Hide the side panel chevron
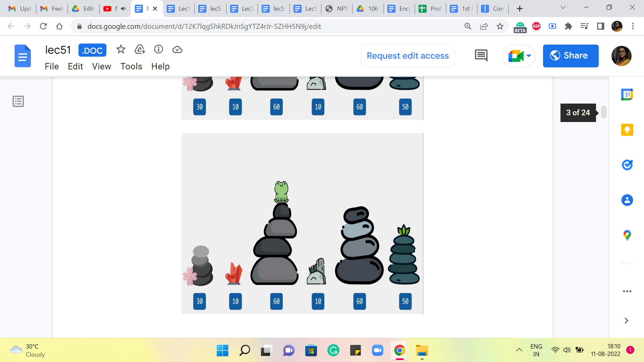The height and width of the screenshot is (362, 644). pyautogui.click(x=626, y=321)
